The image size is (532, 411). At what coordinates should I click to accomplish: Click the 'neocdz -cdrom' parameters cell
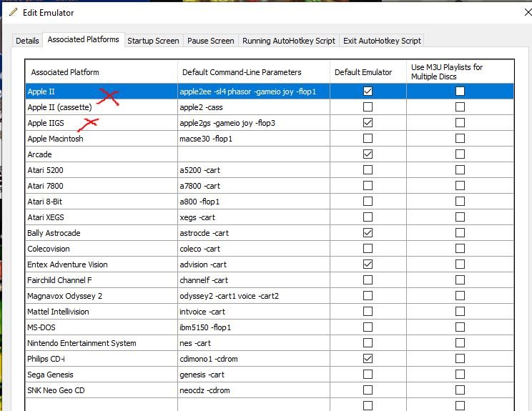253,390
